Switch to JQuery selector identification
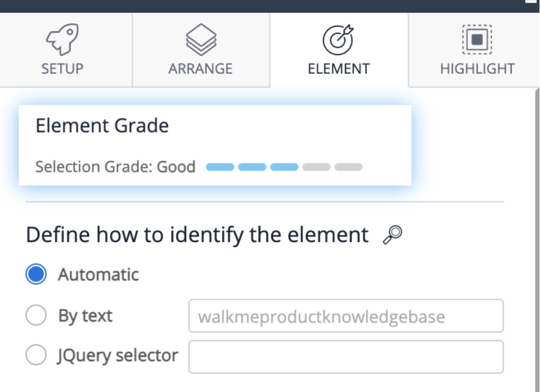The height and width of the screenshot is (392, 540). (36, 355)
